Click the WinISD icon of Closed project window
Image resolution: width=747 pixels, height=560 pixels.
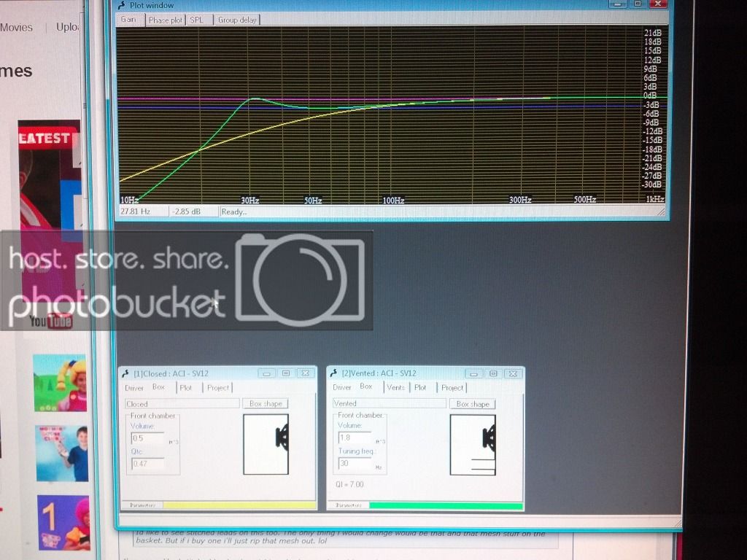coord(125,373)
